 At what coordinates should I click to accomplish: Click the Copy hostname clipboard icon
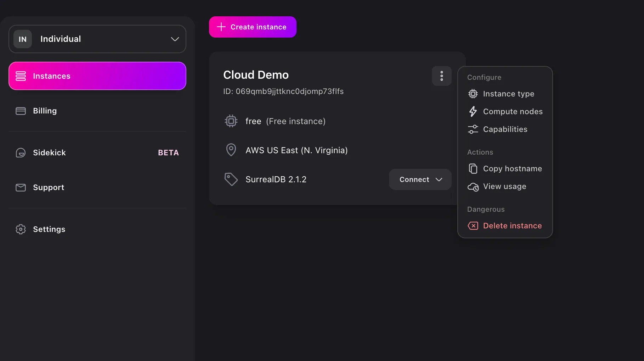coord(473,169)
